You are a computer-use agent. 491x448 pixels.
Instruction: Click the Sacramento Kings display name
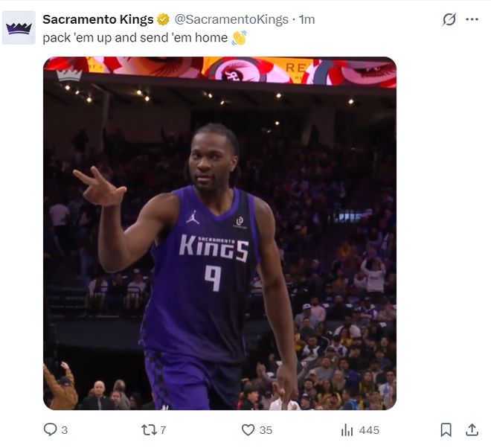[x=98, y=19]
